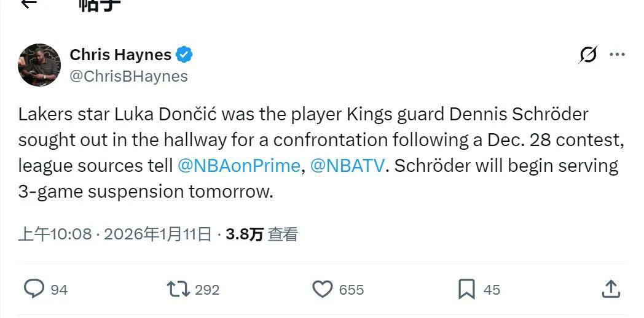The image size is (644, 318).
Task: Open Chris Haynes' profile avatar
Action: [39, 64]
